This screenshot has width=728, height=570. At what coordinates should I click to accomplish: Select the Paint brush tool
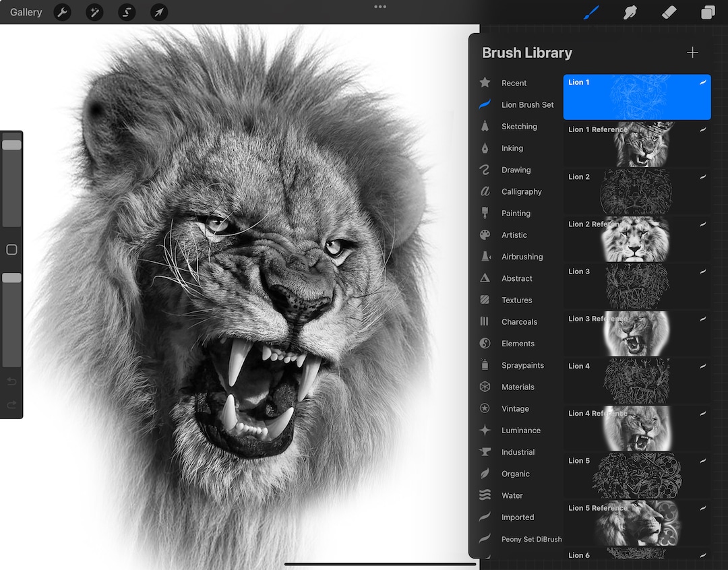[591, 12]
